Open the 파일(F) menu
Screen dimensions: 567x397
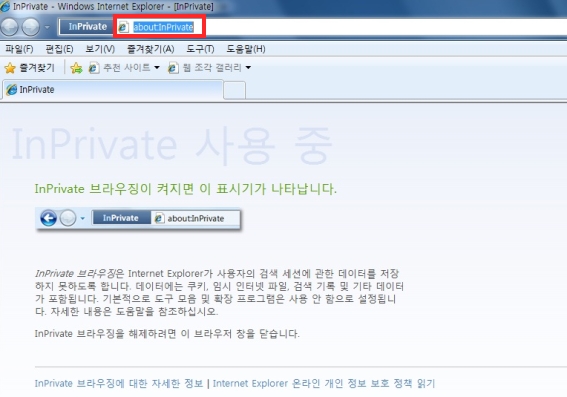(19, 49)
